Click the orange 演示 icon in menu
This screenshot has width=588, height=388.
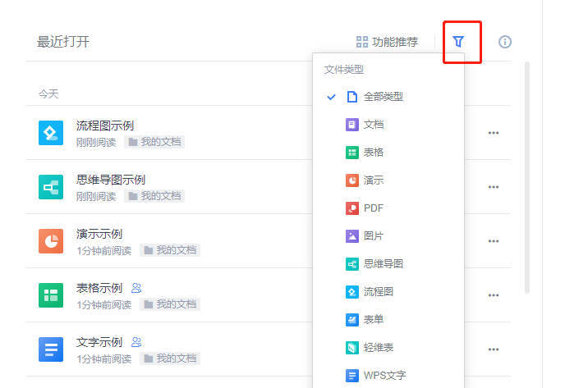tap(351, 180)
